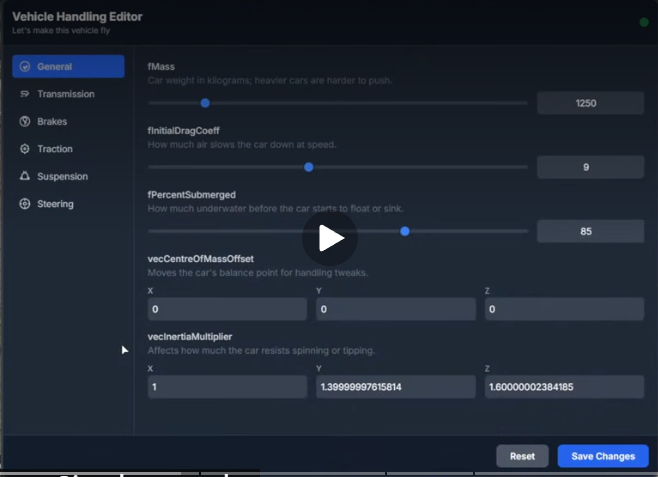Click the fMass slider handle
The height and width of the screenshot is (477, 658).
coord(205,103)
